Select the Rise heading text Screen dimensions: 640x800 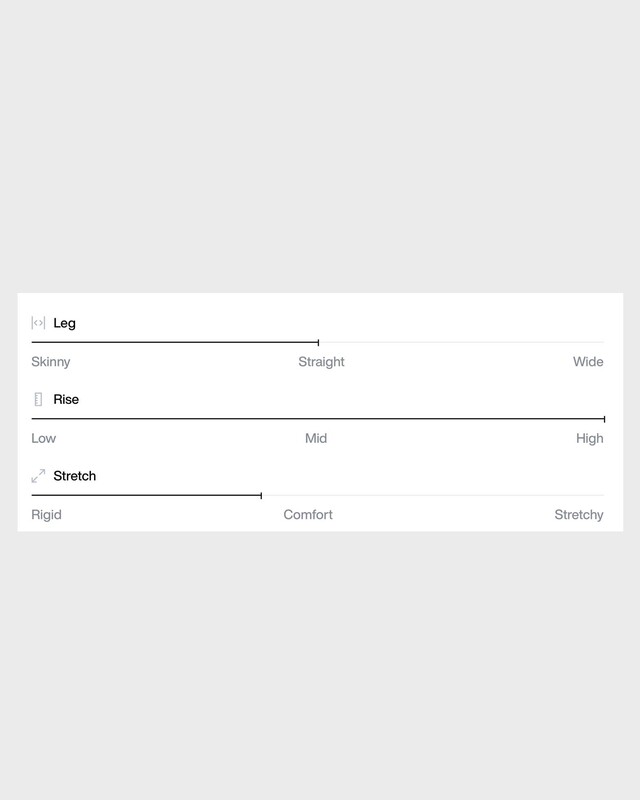point(66,399)
